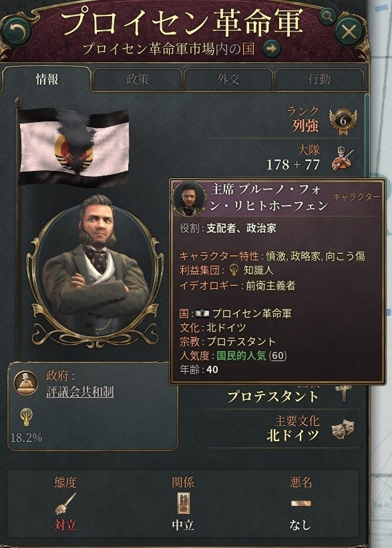The height and width of the screenshot is (548, 392).
Task: Click the popularity value 60 link
Action: [x=278, y=356]
